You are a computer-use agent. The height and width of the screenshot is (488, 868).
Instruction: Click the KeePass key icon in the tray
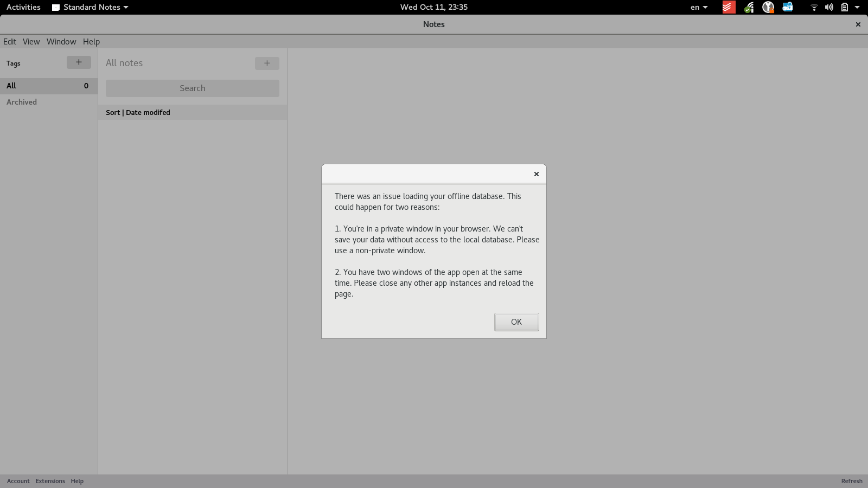click(x=768, y=7)
